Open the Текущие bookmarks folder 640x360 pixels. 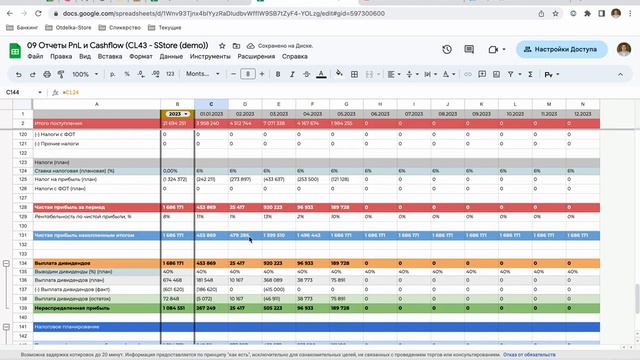(165, 28)
